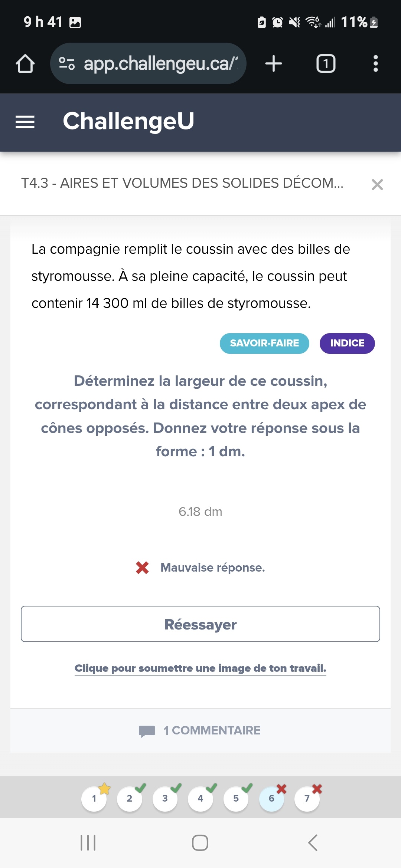This screenshot has height=868, width=401.
Task: Open the browser three-dot overflow menu
Action: point(375,63)
